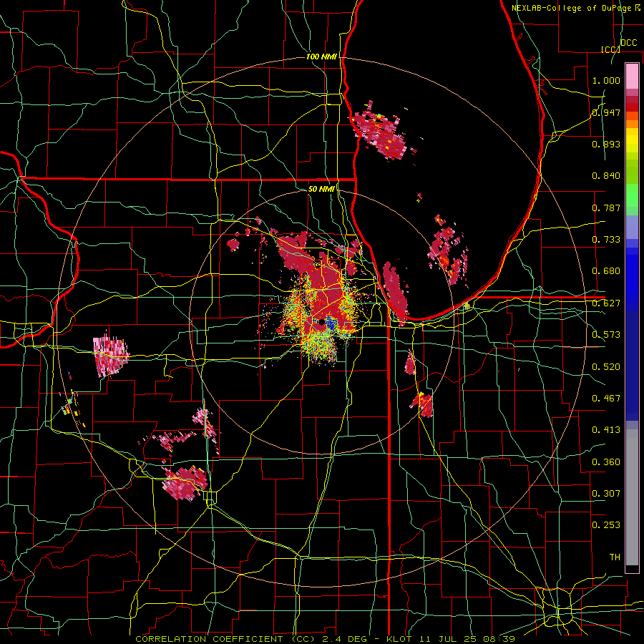Click the 50 NMI range ring label
The height and width of the screenshot is (644, 644).
coord(321,189)
